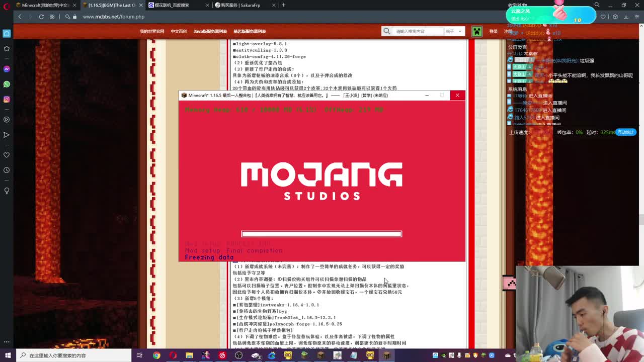
Task: Reload the current page
Action: (41, 17)
